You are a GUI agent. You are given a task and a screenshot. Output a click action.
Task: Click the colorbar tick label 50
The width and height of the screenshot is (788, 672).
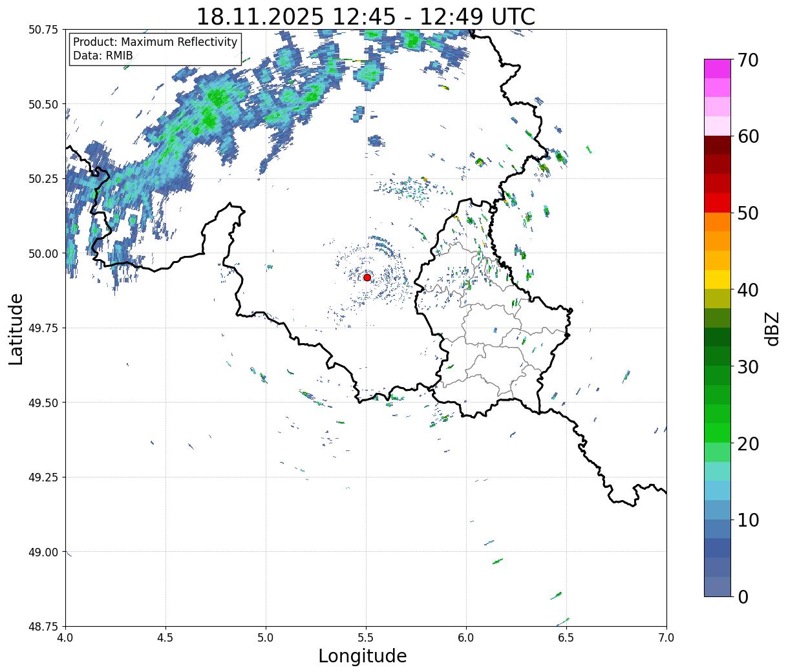748,213
